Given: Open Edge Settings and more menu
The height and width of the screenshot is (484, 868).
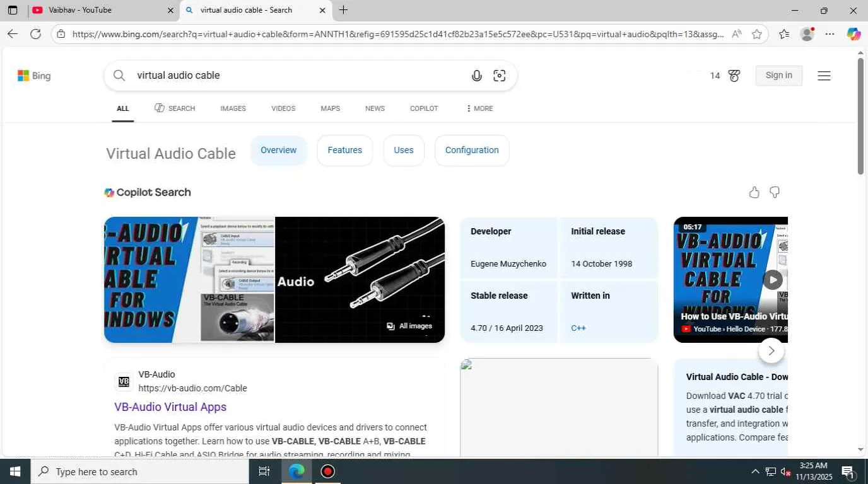Looking at the screenshot, I should [x=830, y=34].
